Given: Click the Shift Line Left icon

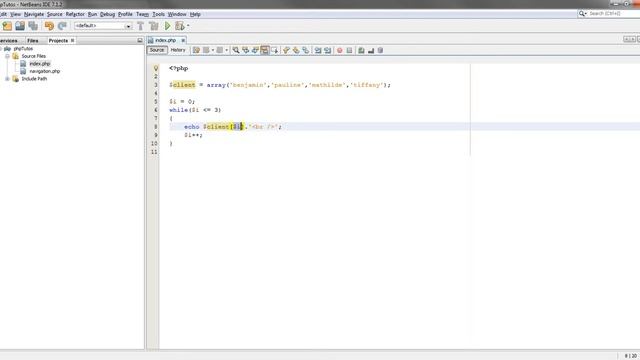Looking at the screenshot, I should (318, 50).
